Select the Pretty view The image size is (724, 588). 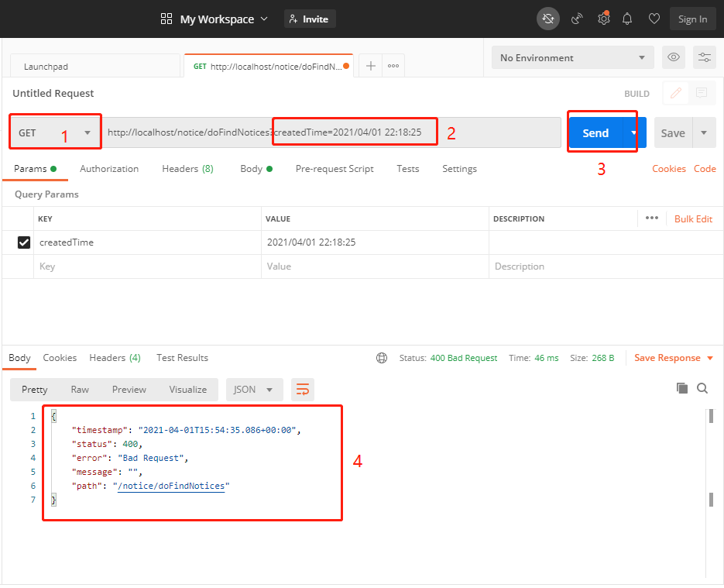pos(35,390)
